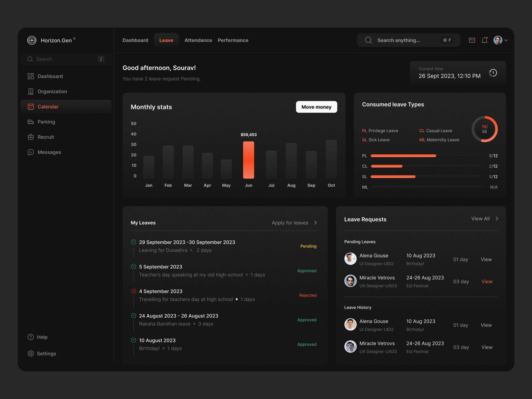Select the Recruit briefcase icon
Screen dimensions: 532x399
tap(31, 137)
